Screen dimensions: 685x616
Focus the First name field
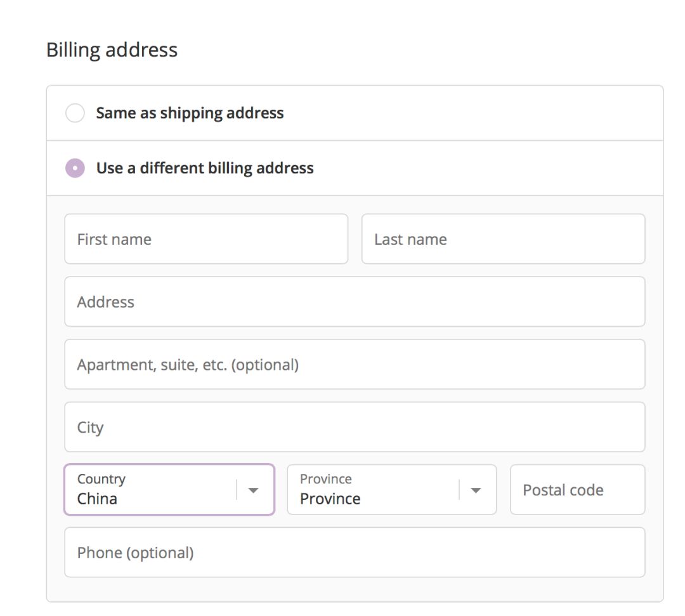pos(206,239)
